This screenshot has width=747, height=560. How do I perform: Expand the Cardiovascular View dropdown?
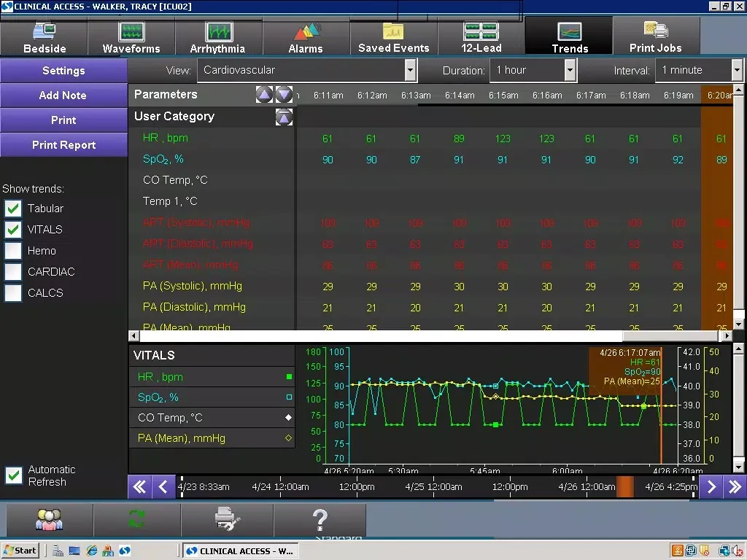[x=410, y=71]
